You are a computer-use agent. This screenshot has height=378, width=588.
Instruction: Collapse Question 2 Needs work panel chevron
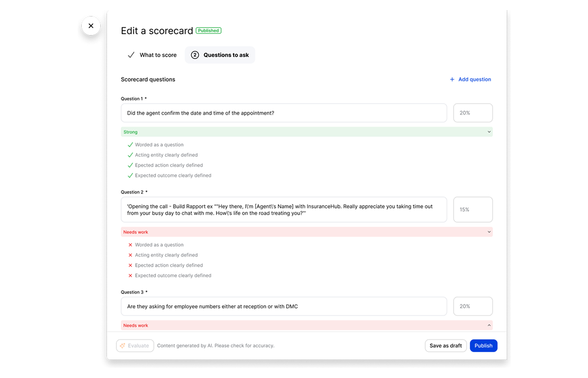click(x=489, y=232)
